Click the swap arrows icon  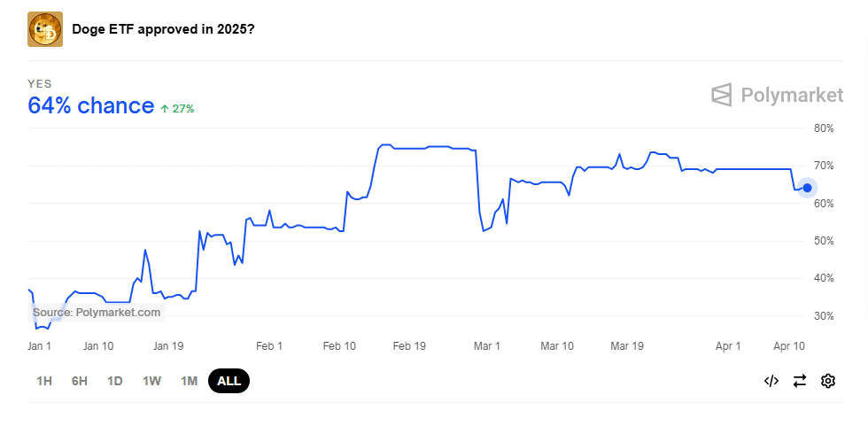tap(800, 381)
